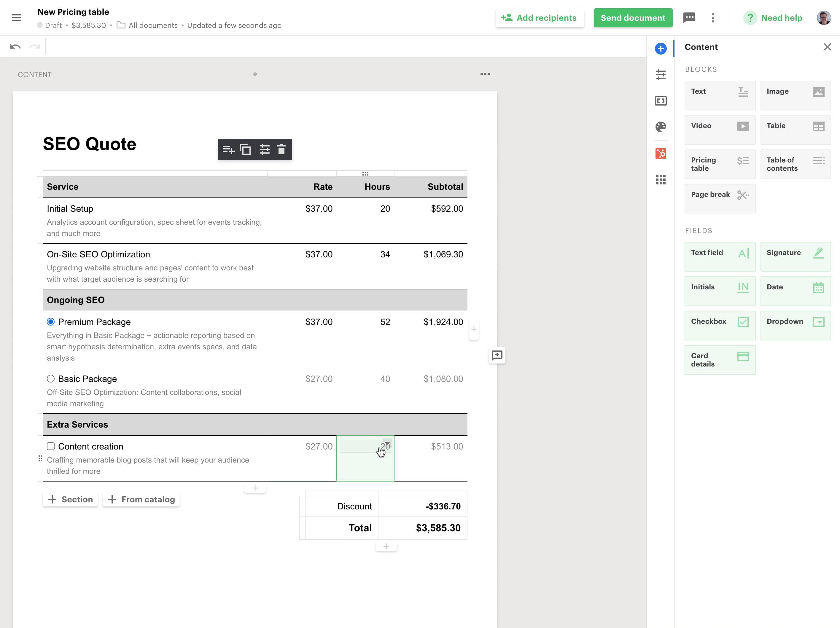Select the Premium Package radio button
The width and height of the screenshot is (840, 628).
(x=50, y=322)
